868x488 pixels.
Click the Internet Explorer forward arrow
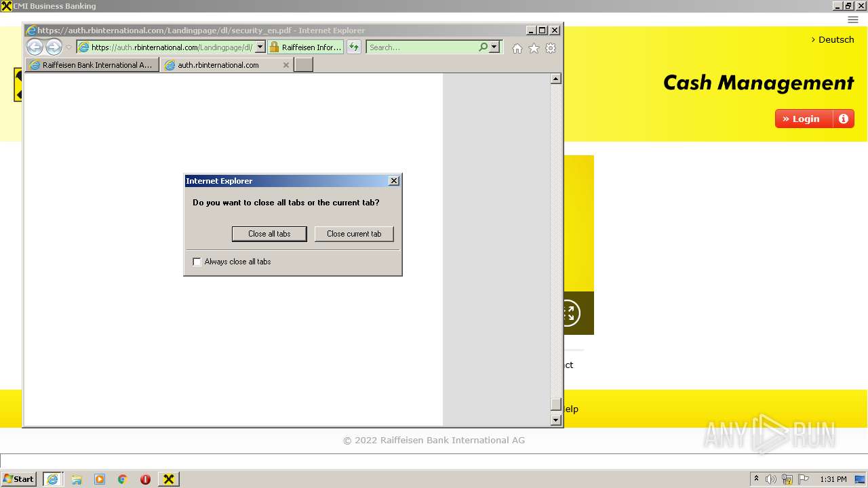[x=54, y=47]
